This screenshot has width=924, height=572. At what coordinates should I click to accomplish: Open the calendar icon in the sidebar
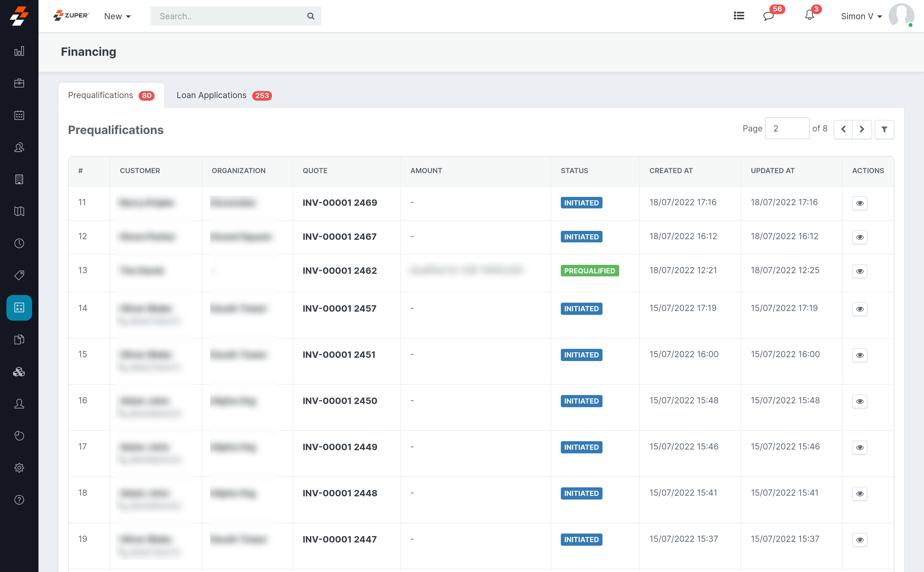[19, 115]
